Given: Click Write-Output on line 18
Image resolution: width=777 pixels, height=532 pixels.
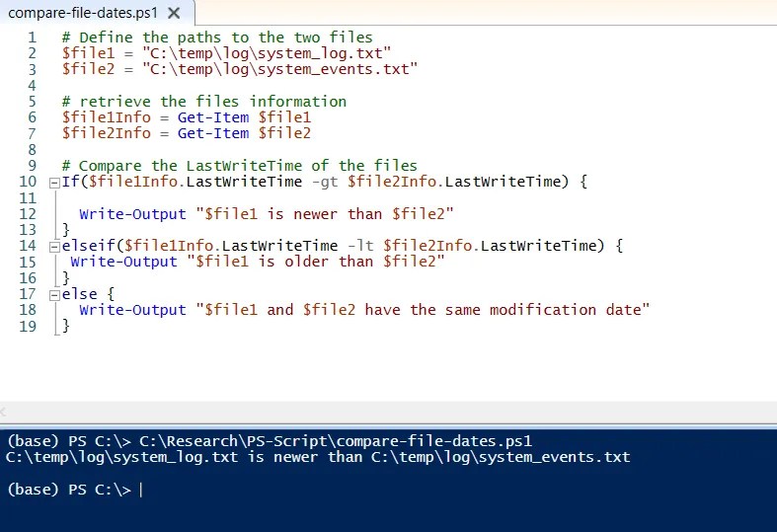Looking at the screenshot, I should pos(133,310).
